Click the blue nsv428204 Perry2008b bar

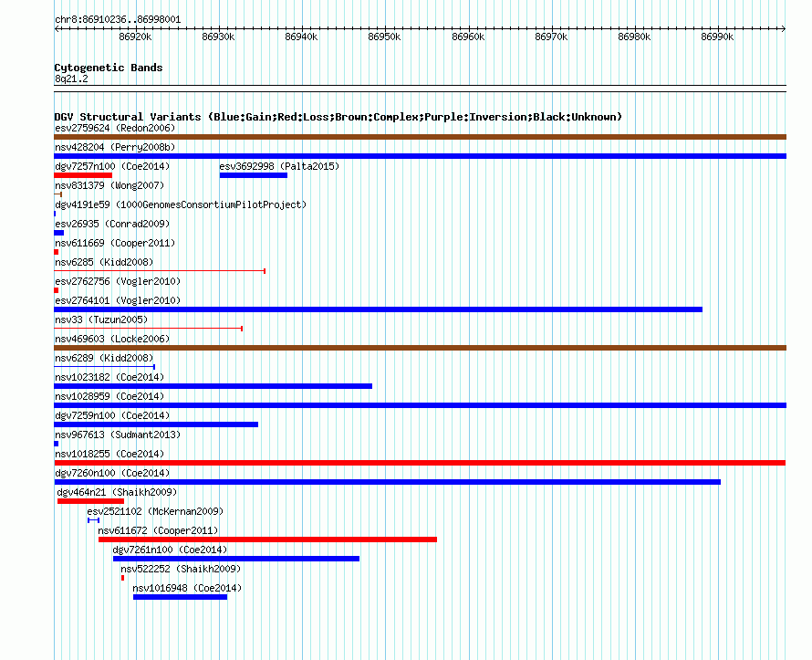point(420,156)
